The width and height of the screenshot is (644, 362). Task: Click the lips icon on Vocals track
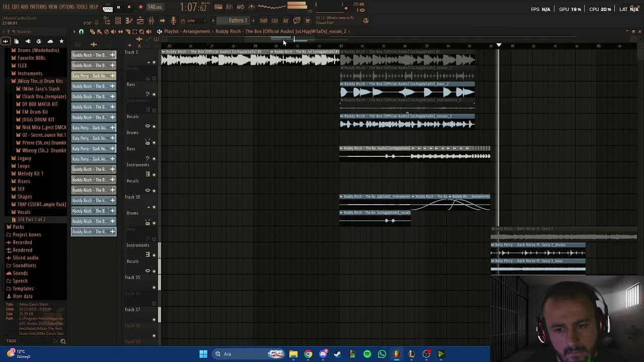coord(147,126)
